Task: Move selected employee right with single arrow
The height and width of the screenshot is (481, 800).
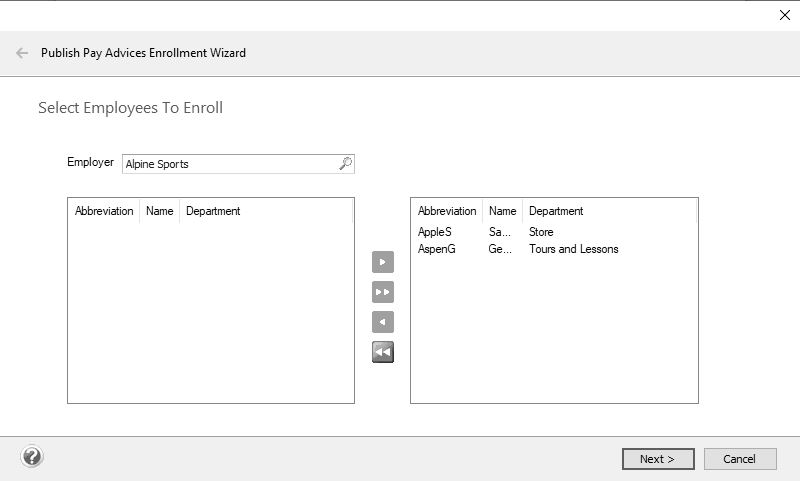Action: click(x=383, y=262)
